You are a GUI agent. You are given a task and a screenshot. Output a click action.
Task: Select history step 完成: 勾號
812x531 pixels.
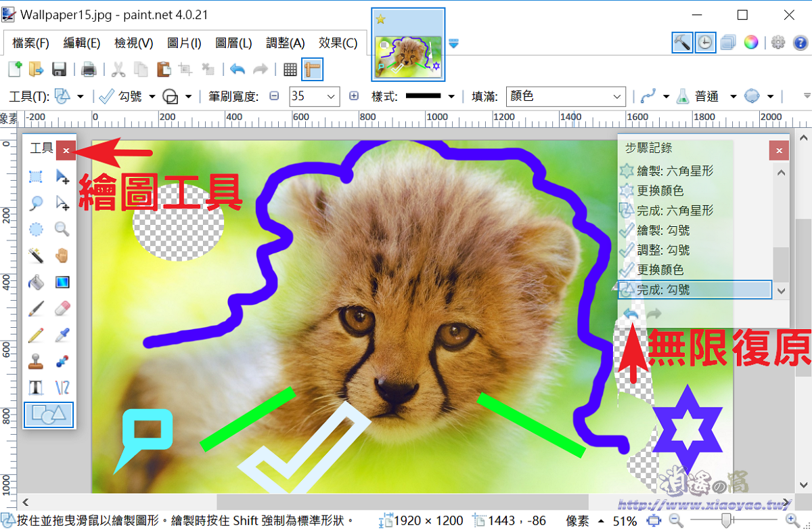695,289
